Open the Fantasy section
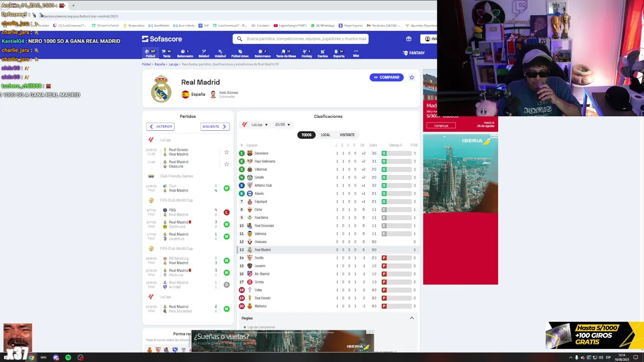 pos(414,53)
